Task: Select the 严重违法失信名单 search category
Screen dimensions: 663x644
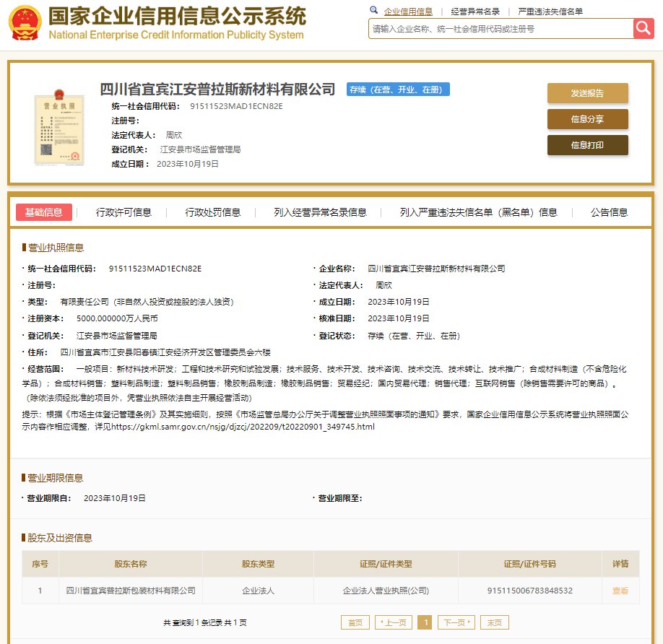Action: [x=550, y=12]
